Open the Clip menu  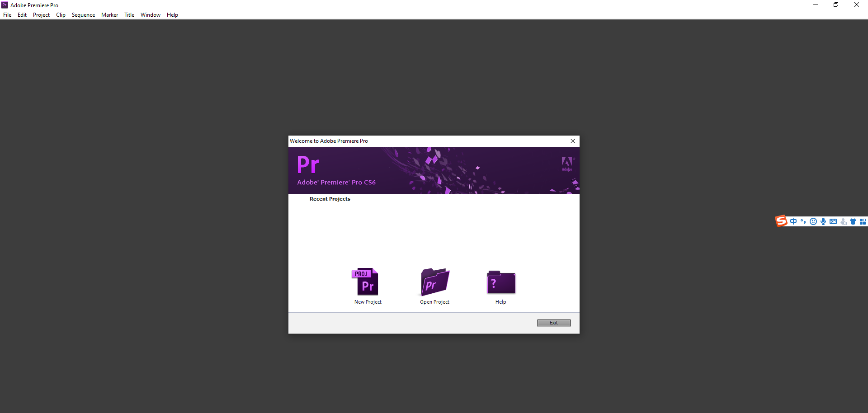[x=61, y=15]
